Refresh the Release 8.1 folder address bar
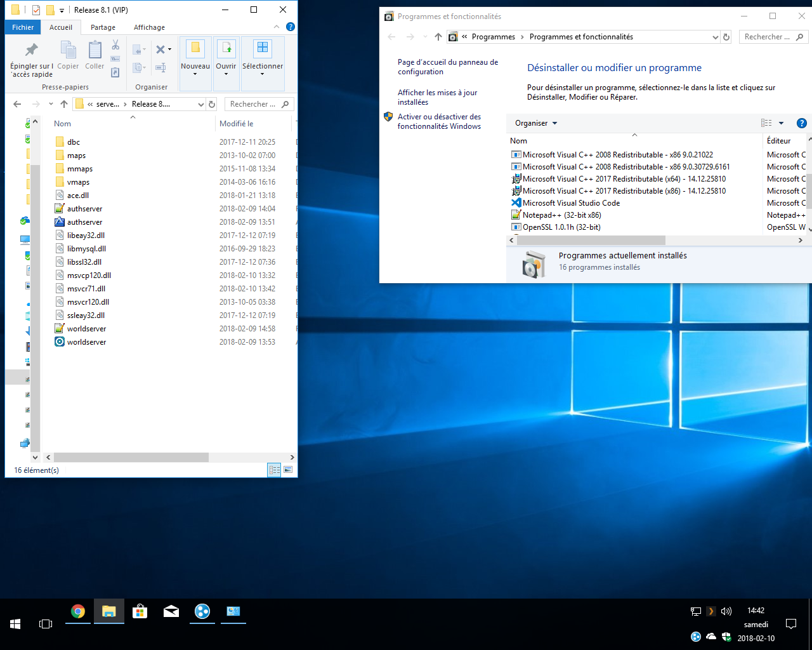The height and width of the screenshot is (650, 812). click(x=212, y=104)
